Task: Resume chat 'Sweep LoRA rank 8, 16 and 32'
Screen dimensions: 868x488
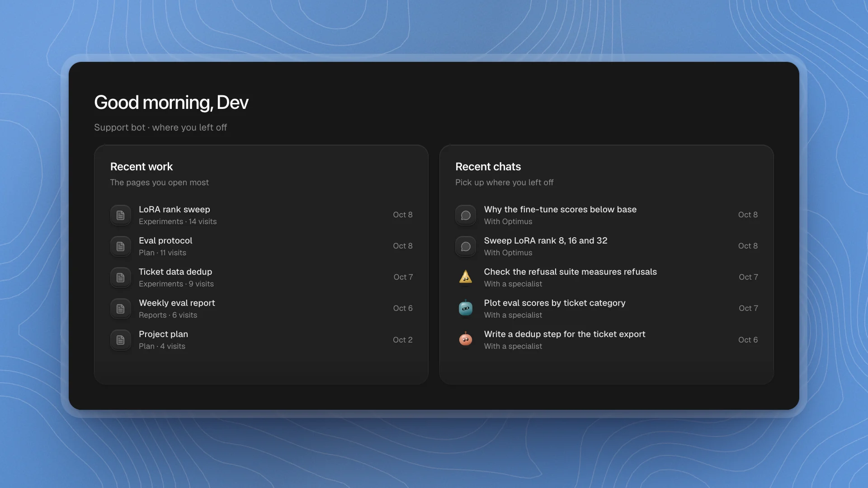Action: pos(606,246)
